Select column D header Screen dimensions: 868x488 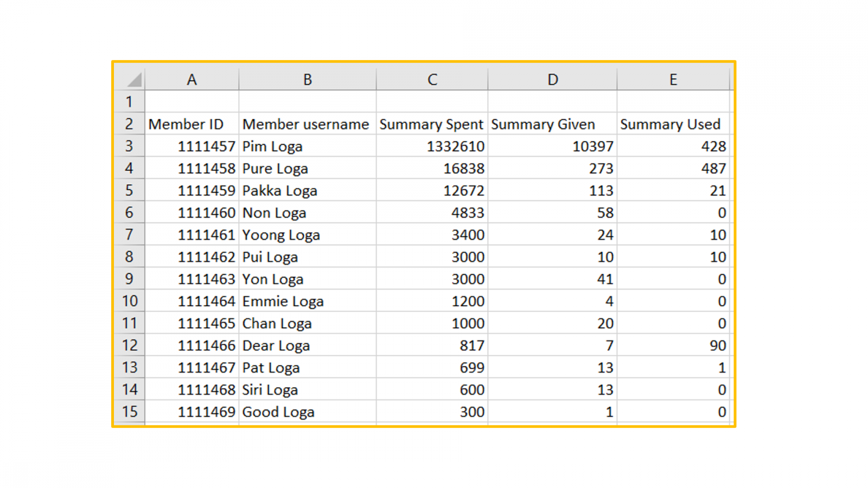pos(552,79)
